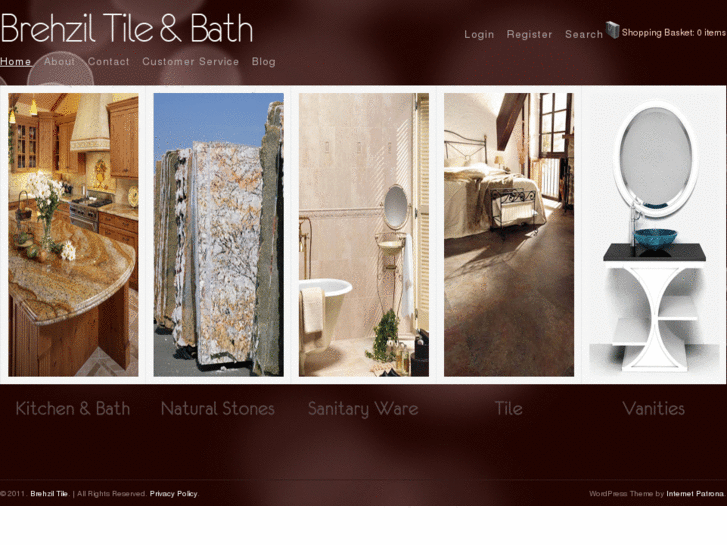727x545 pixels.
Task: Open the Shopping Basket: 0 items link
Action: click(x=674, y=32)
